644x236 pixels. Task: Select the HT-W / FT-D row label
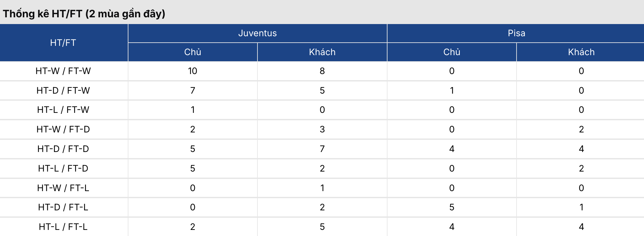point(63,129)
